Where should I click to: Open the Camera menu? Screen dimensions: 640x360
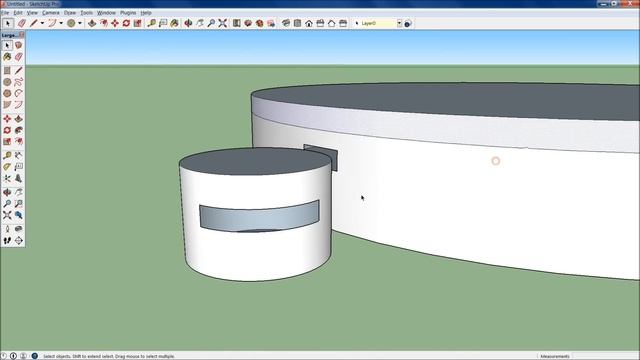point(51,13)
